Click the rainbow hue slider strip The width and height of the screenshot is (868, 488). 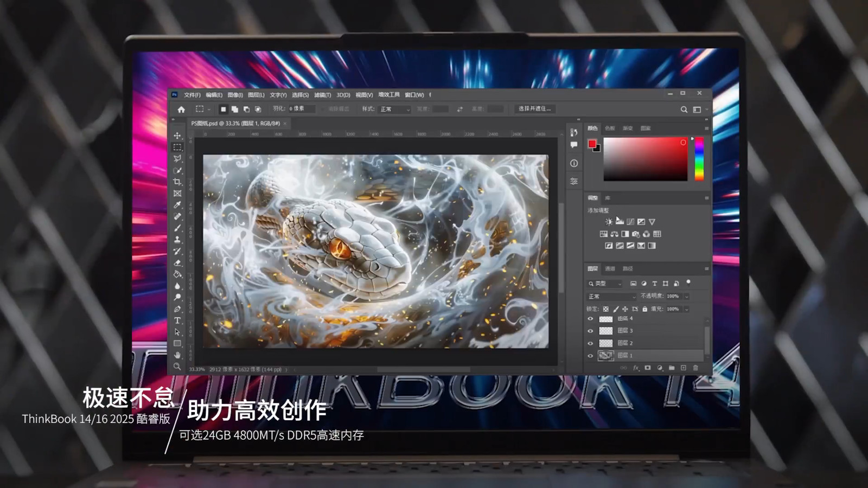click(699, 159)
